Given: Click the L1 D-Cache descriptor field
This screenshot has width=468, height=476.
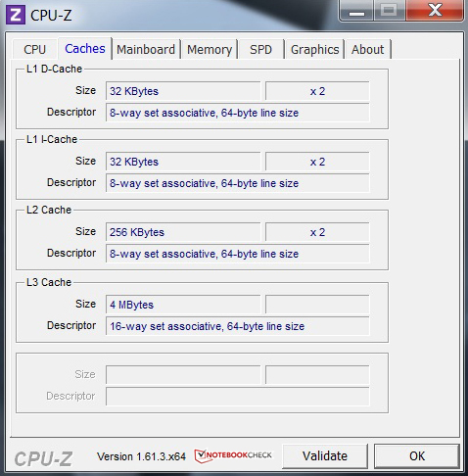Looking at the screenshot, I should click(x=237, y=113).
